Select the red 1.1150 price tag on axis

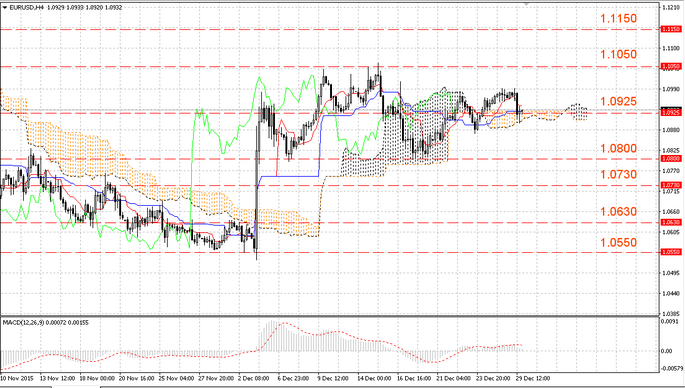click(671, 29)
